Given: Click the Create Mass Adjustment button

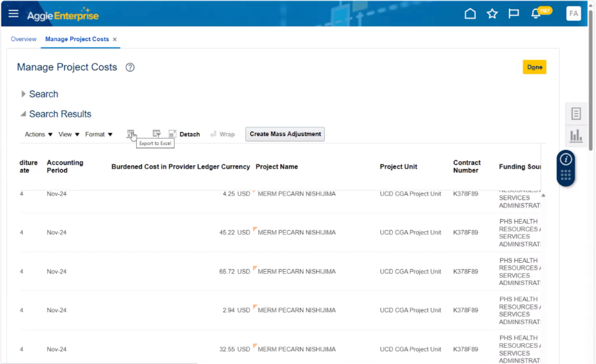Looking at the screenshot, I should click(x=285, y=134).
